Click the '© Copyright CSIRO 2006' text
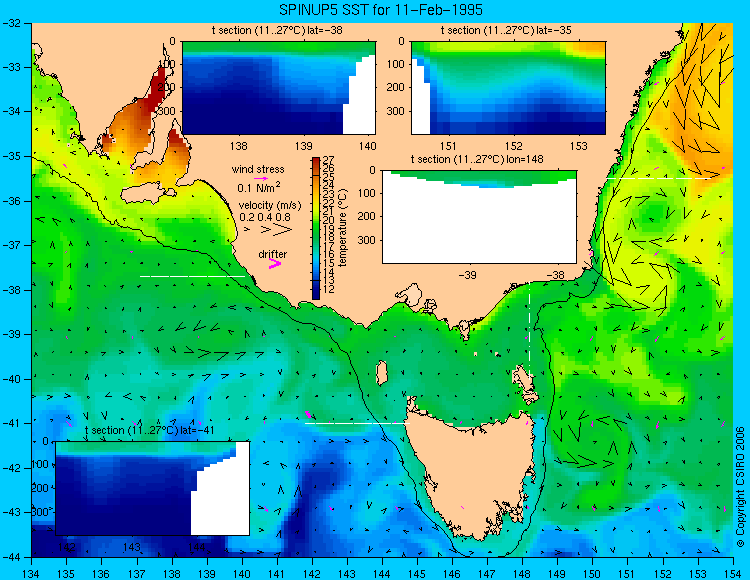The image size is (750, 580). (x=740, y=487)
